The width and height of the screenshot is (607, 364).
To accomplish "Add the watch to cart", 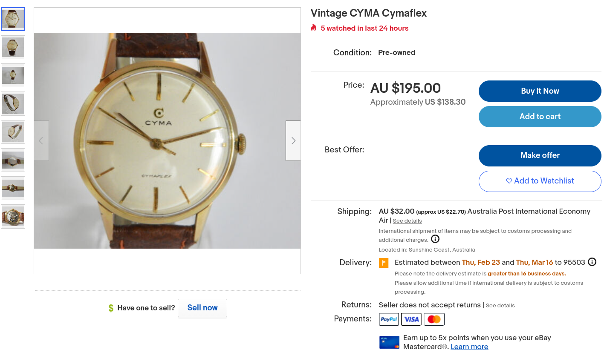I will pyautogui.click(x=540, y=117).
